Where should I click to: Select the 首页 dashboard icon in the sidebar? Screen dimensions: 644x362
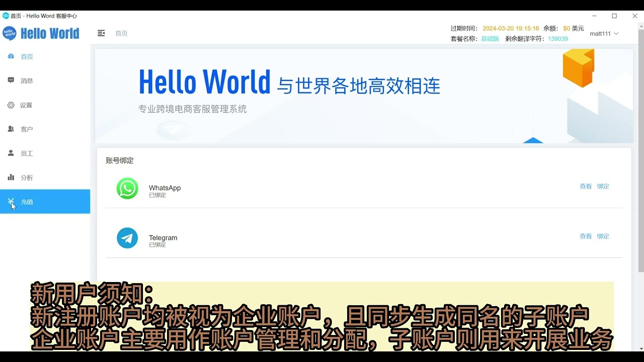click(11, 56)
